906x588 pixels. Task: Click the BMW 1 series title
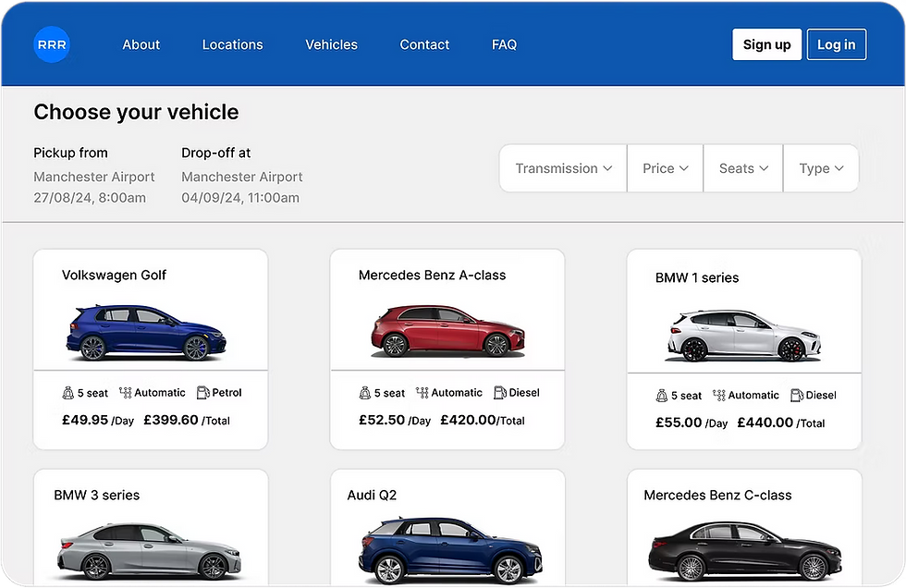(697, 277)
